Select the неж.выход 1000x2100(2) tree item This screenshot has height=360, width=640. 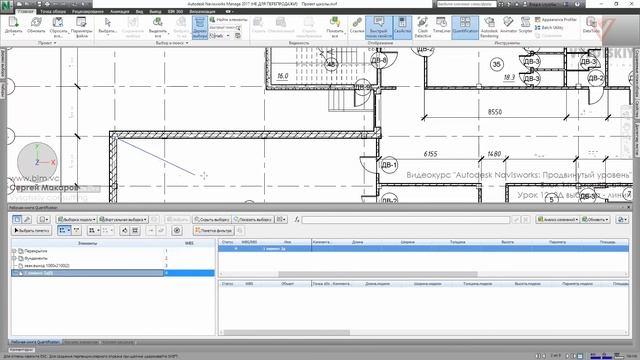tap(47, 266)
